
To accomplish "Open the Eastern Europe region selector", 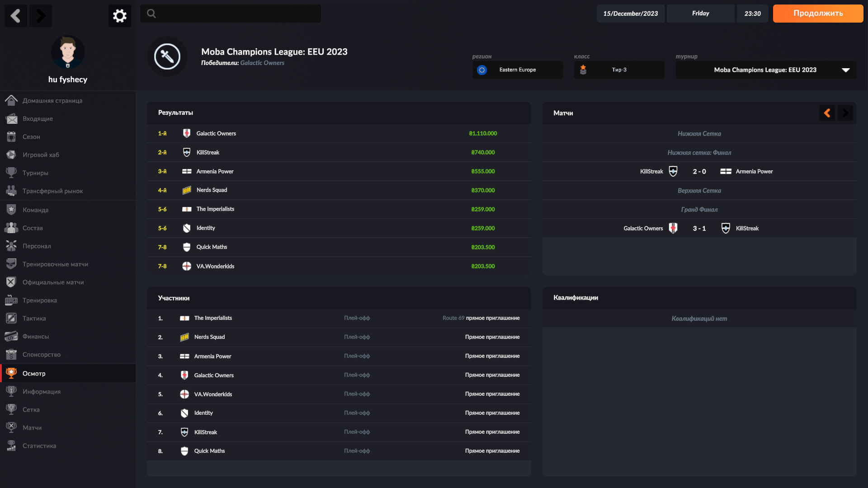I will coord(517,70).
